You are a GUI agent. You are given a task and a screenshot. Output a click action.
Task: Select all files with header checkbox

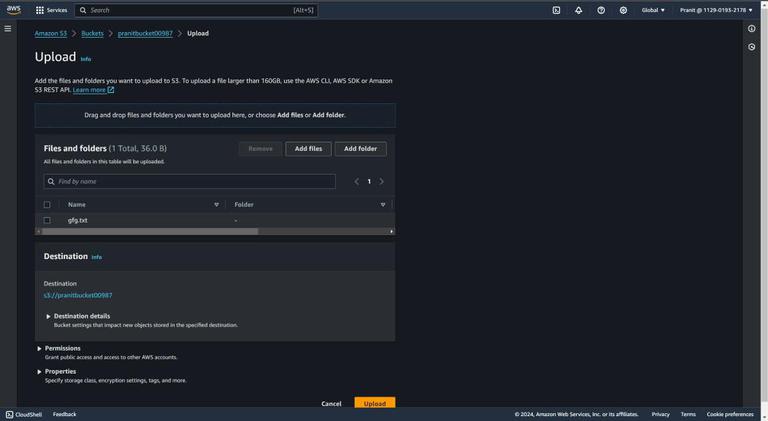point(47,205)
